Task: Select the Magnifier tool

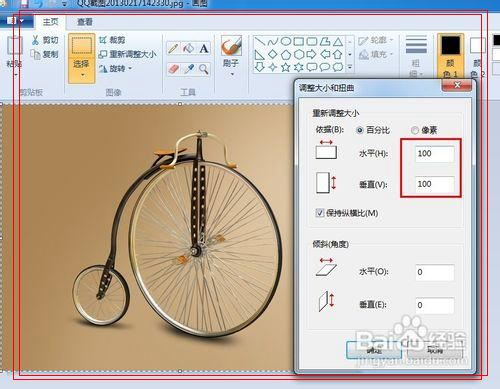Action: click(204, 69)
